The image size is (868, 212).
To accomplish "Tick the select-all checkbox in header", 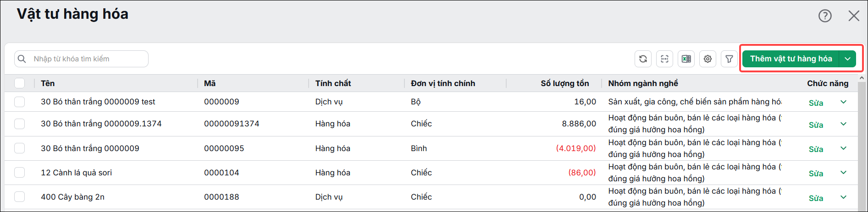I will tap(19, 83).
